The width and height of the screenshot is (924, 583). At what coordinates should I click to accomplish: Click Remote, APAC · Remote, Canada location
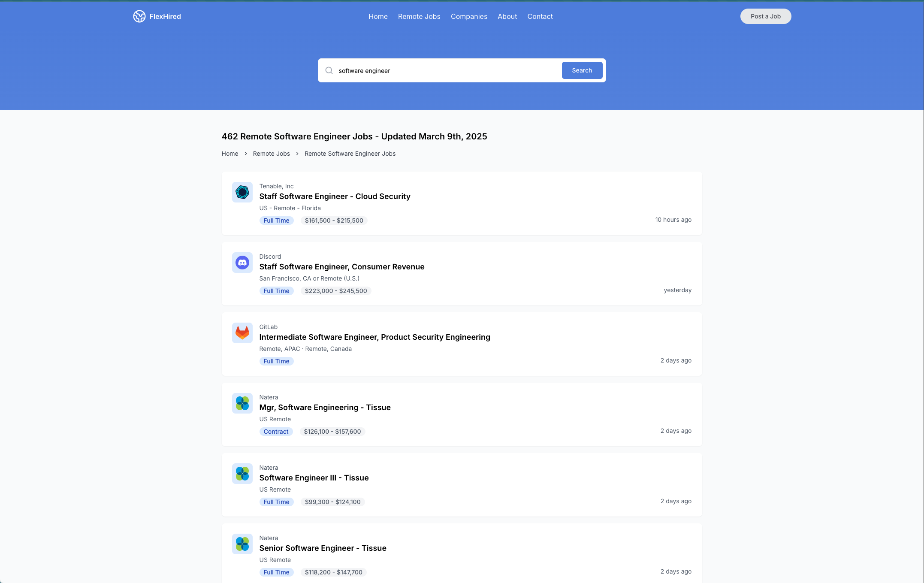pos(305,349)
